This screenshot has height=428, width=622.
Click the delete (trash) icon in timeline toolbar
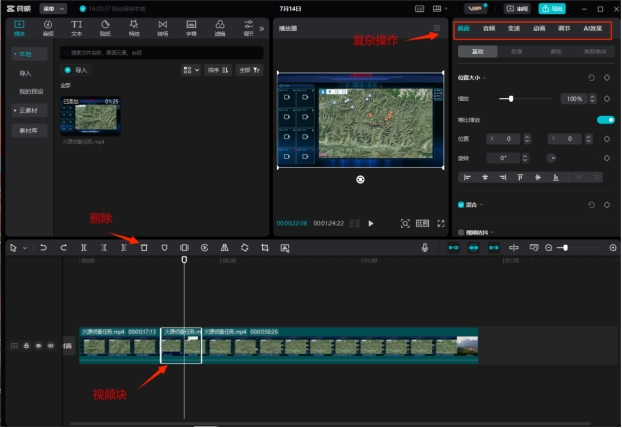point(143,247)
